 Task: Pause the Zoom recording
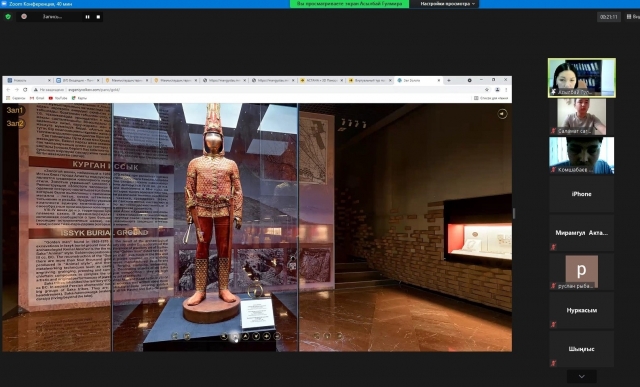tap(87, 17)
